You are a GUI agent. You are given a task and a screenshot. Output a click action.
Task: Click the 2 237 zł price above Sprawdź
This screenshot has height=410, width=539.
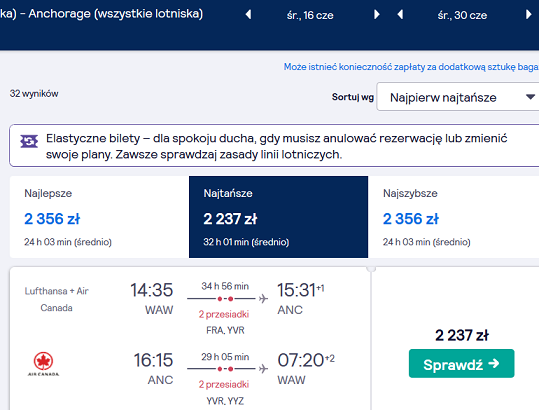(462, 335)
